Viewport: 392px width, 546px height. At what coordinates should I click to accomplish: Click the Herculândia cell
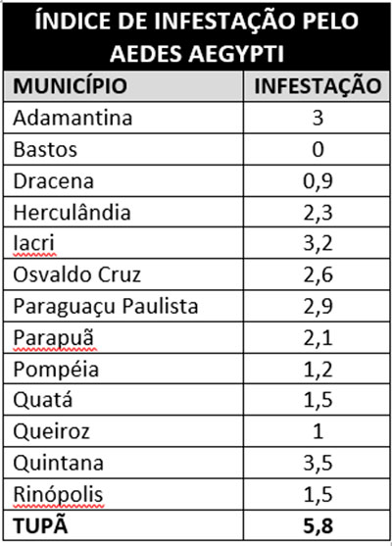click(x=123, y=213)
